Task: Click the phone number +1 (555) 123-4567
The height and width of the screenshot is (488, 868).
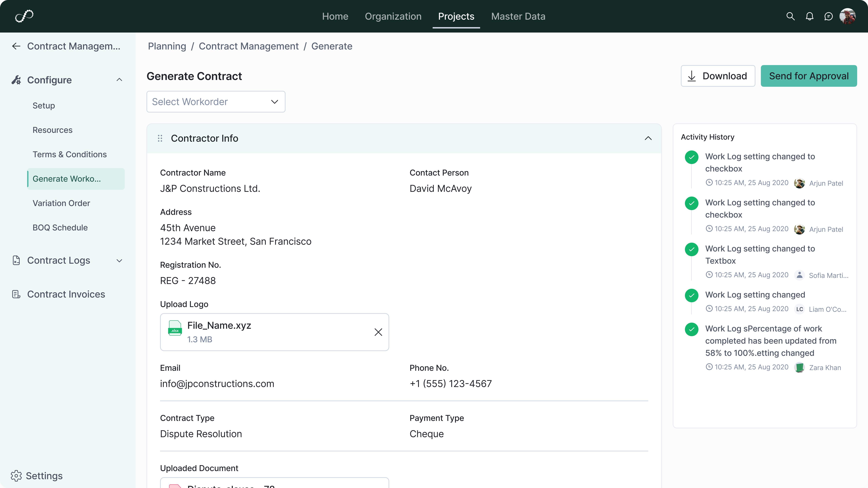Action: click(451, 384)
